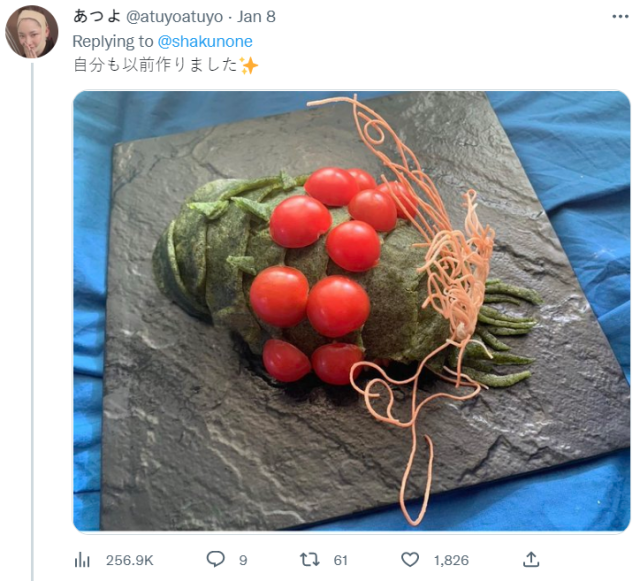Click the 1,826 likes count
Screen dimensions: 640x581
click(x=452, y=560)
